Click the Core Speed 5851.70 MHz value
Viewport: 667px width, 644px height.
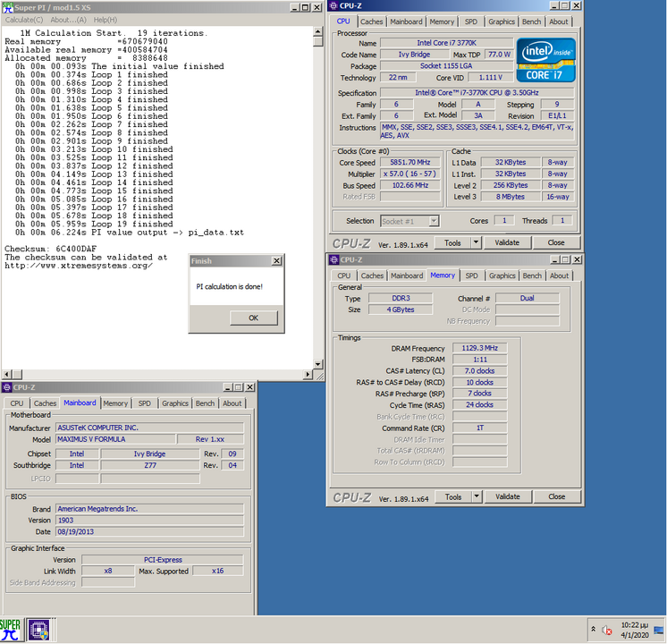pyautogui.click(x=410, y=163)
